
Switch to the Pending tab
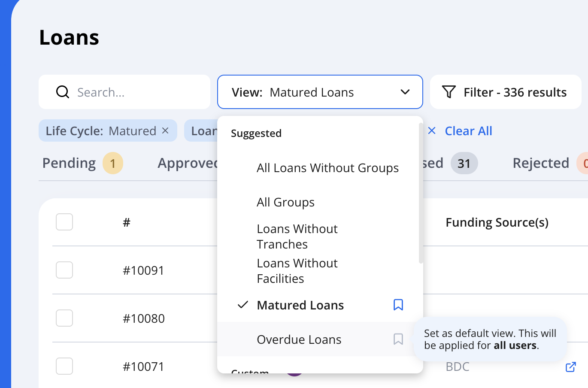82,163
